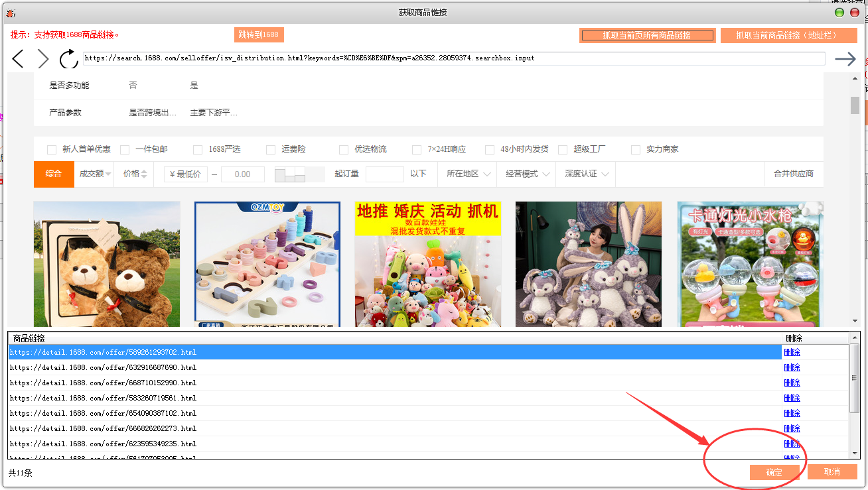Tick the 1688严选 checkbox
This screenshot has height=490, width=868.
tap(198, 150)
